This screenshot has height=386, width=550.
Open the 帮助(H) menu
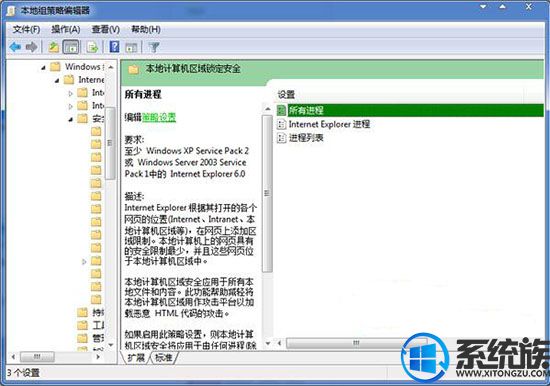(146, 29)
